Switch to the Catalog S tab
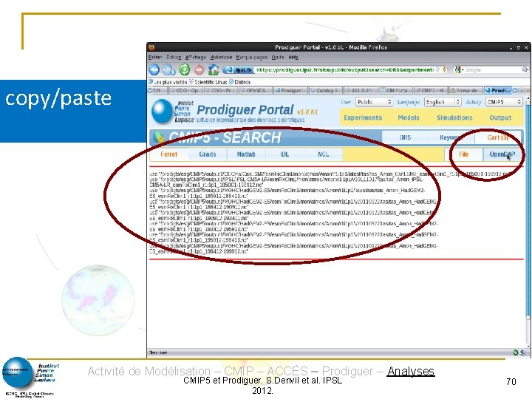The width and height of the screenshot is (532, 399). [326, 91]
